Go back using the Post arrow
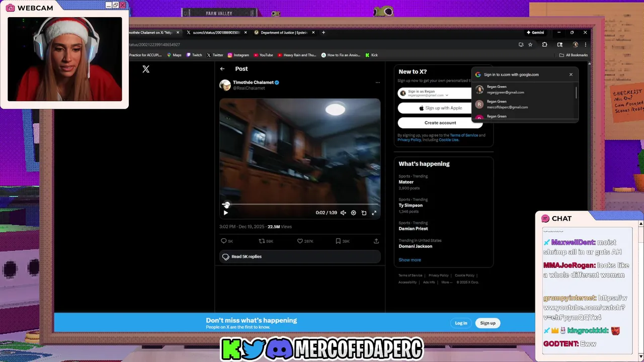 point(222,69)
